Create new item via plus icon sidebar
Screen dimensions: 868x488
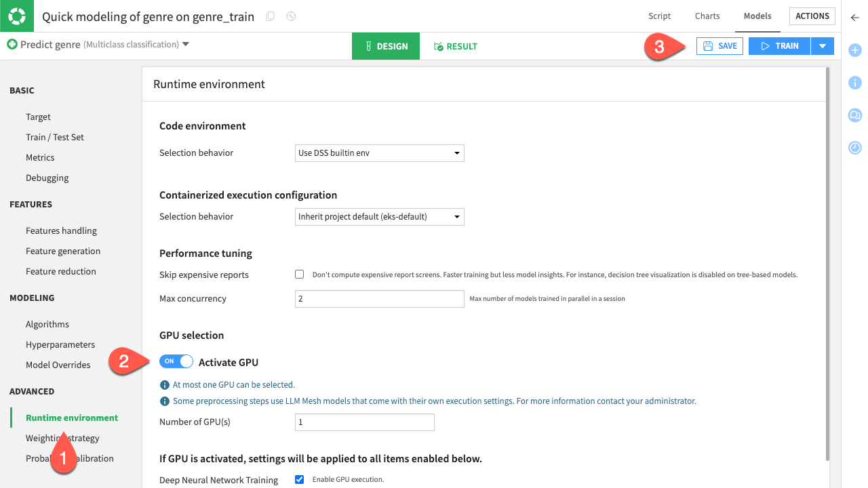(x=854, y=50)
